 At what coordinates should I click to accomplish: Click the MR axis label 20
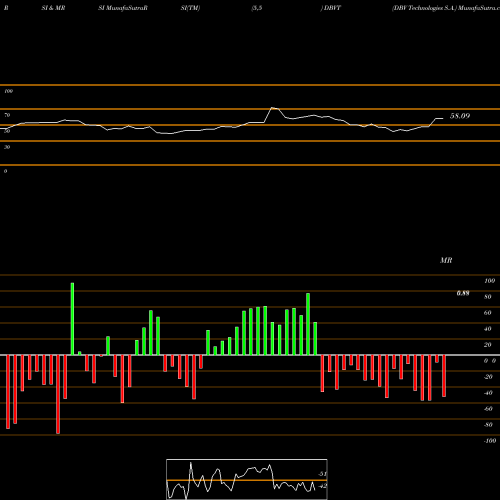(x=488, y=345)
